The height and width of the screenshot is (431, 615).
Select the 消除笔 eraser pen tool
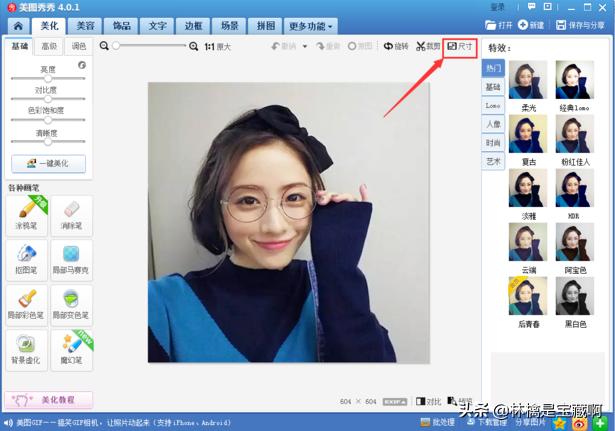(72, 215)
